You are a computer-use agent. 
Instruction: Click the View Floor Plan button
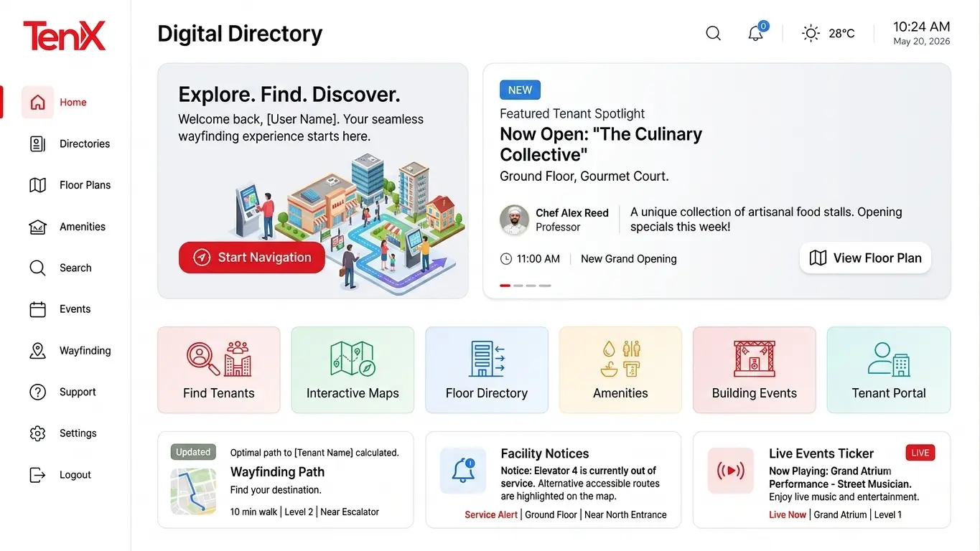865,258
